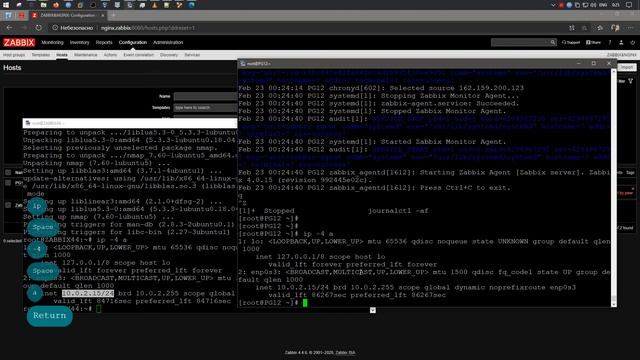640x360 pixels.
Task: Click the ZABBIX44 terminal scroll down arrow
Action: (x=373, y=310)
